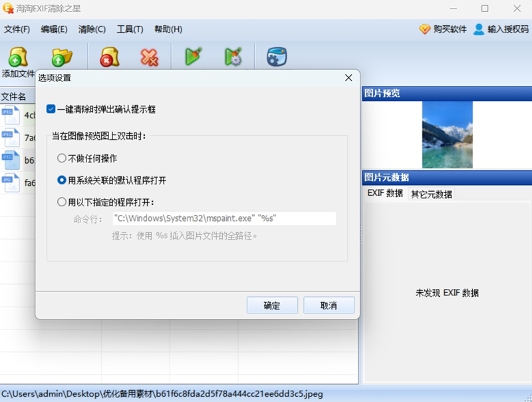Click the 图片元数据 panel header

click(447, 177)
